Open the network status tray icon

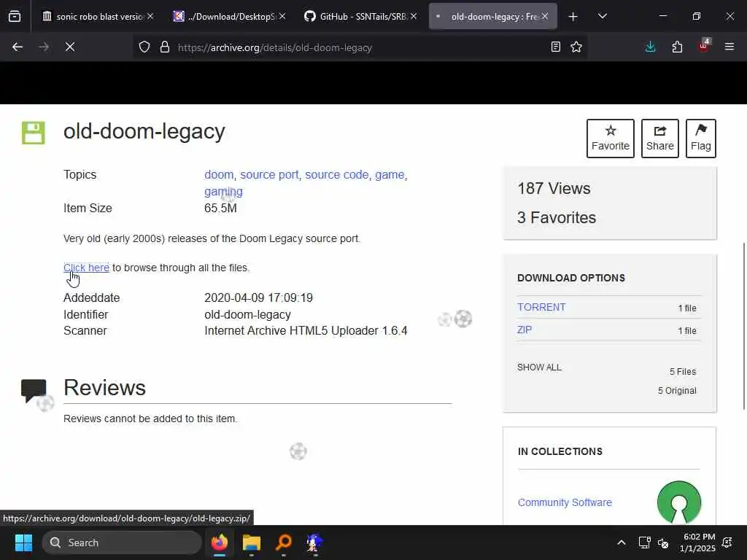click(644, 542)
